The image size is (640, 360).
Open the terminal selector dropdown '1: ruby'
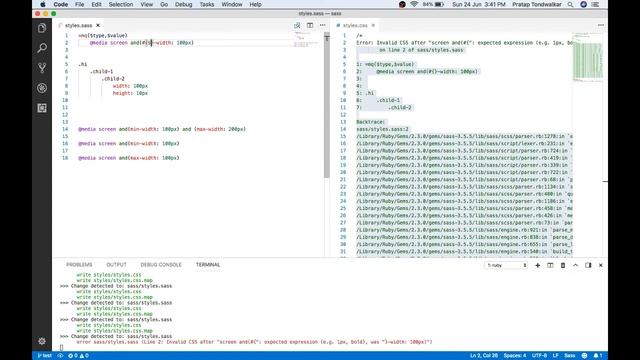[x=506, y=265]
